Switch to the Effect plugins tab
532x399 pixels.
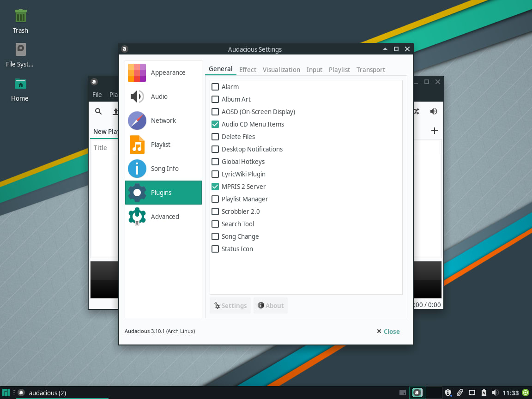tap(248, 70)
